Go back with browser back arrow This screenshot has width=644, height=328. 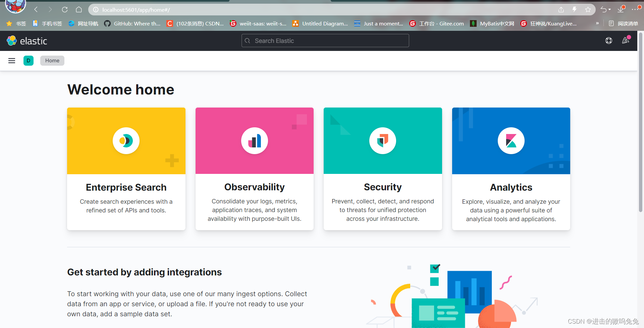[x=36, y=10]
